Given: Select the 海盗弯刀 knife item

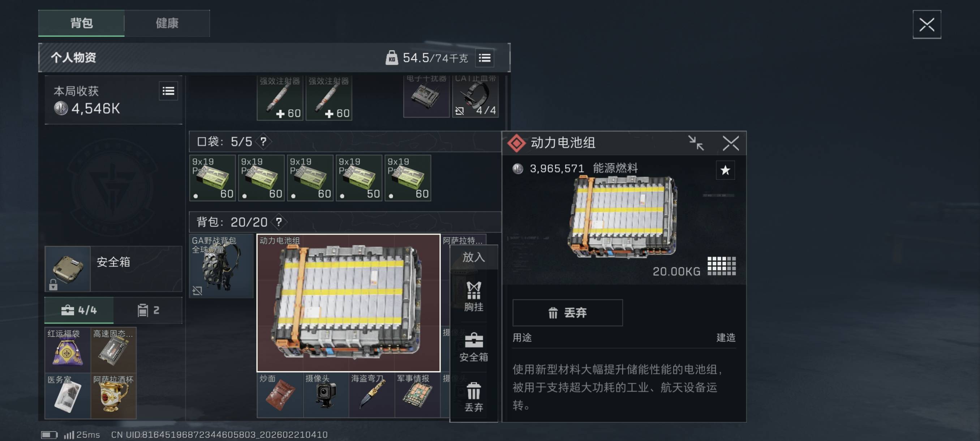Looking at the screenshot, I should click(x=372, y=395).
